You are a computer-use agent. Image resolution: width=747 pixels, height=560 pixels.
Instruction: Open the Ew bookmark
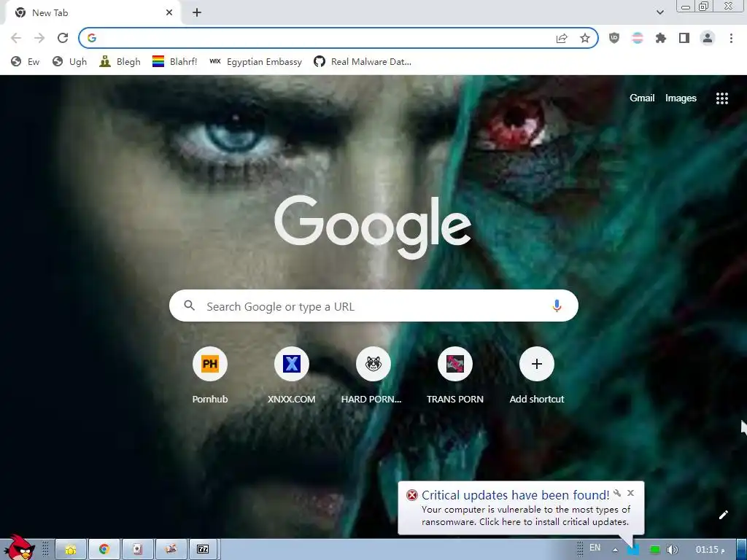click(26, 61)
